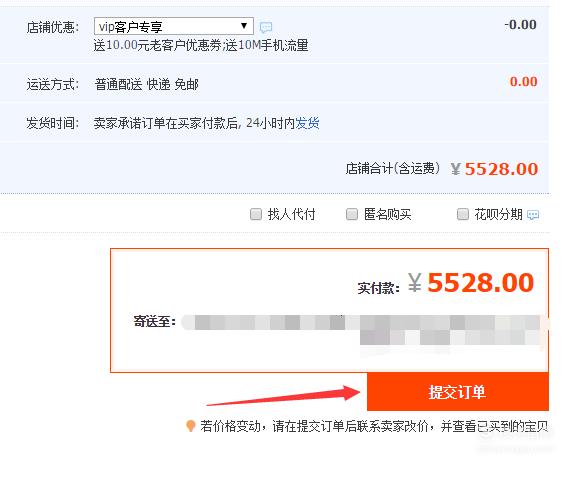
Task: Tick the 匿名购买 checkbox
Action: pos(352,214)
